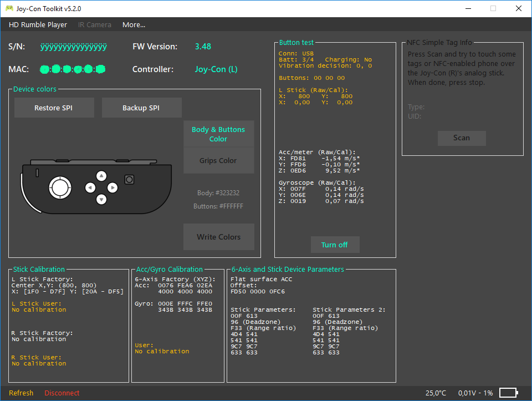Screen dimensions: 532x401
Task: Click the Vibration decision line
Action: 325,65
